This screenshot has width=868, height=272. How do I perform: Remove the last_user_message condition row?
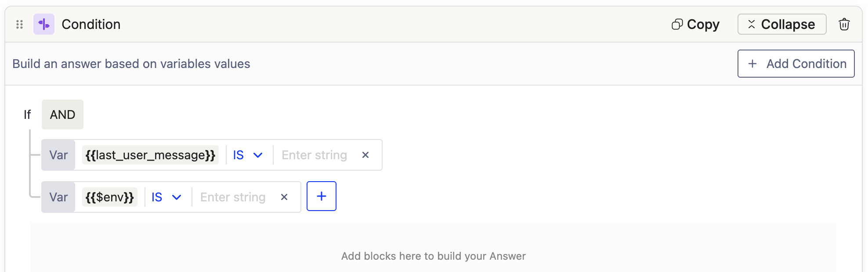(365, 155)
